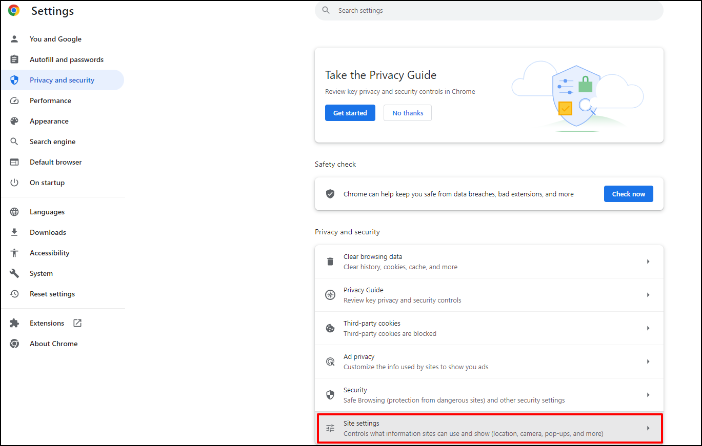Click the shield icon beside Security row
Viewport: 702px width, 446px height.
(330, 395)
